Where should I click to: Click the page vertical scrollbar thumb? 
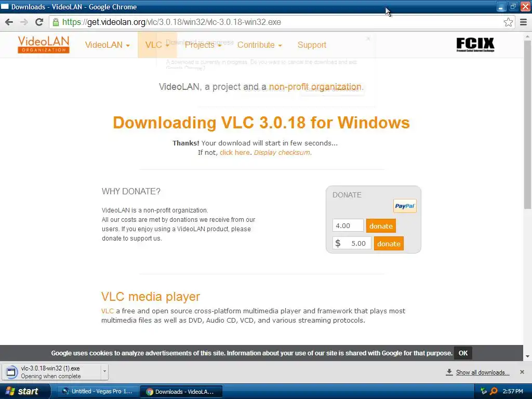[527, 125]
